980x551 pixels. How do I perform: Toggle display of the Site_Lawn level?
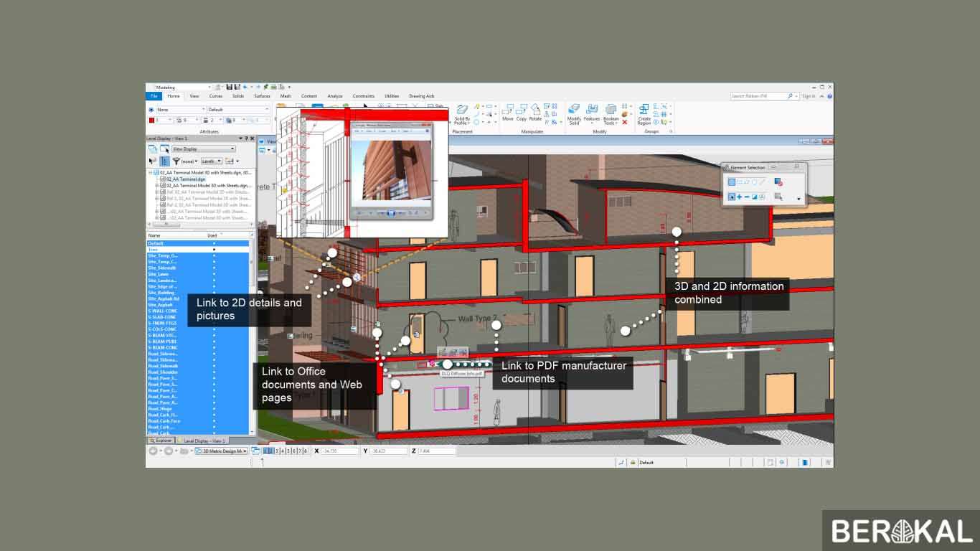198,274
